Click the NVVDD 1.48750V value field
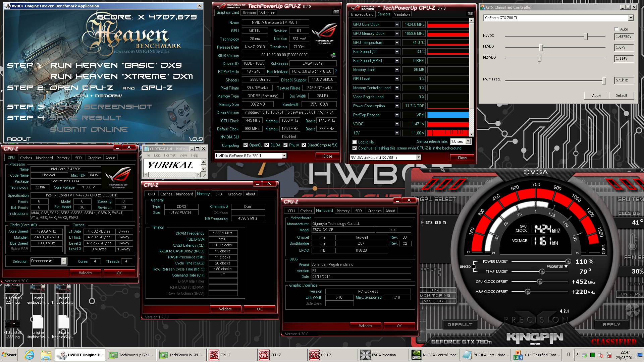This screenshot has height=362, width=644. [624, 37]
